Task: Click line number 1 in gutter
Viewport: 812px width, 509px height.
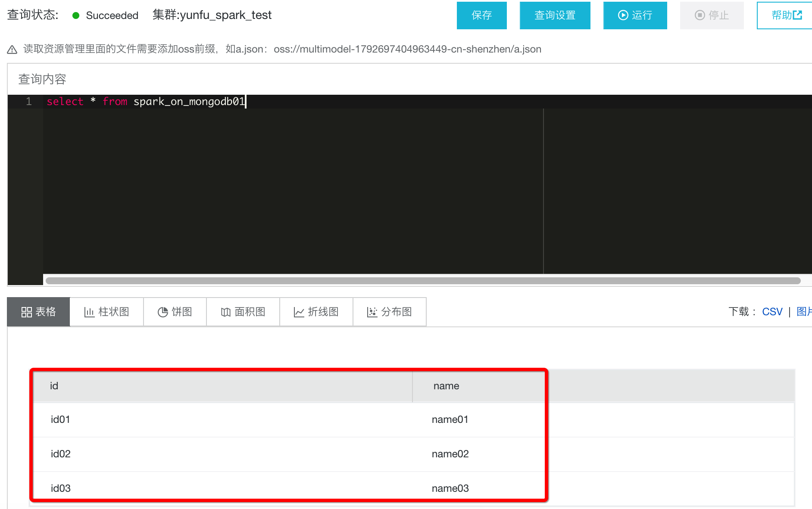Action: point(28,102)
